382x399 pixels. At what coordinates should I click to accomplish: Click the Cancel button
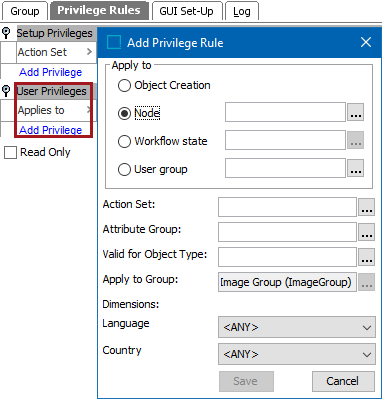click(x=343, y=381)
